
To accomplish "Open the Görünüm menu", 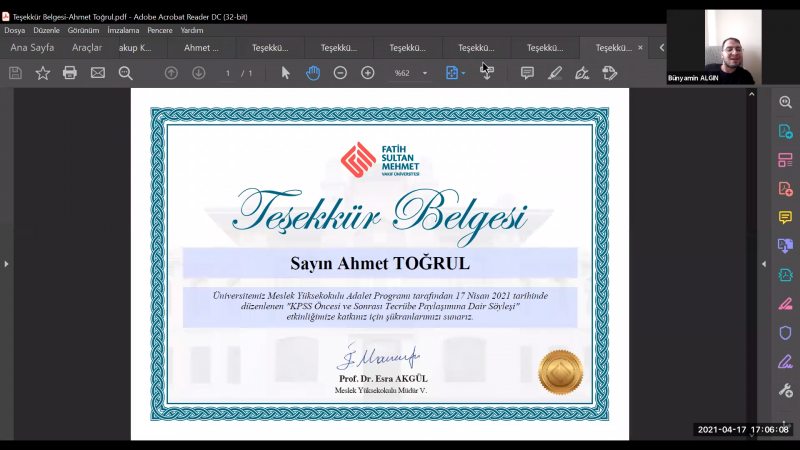I will (83, 30).
